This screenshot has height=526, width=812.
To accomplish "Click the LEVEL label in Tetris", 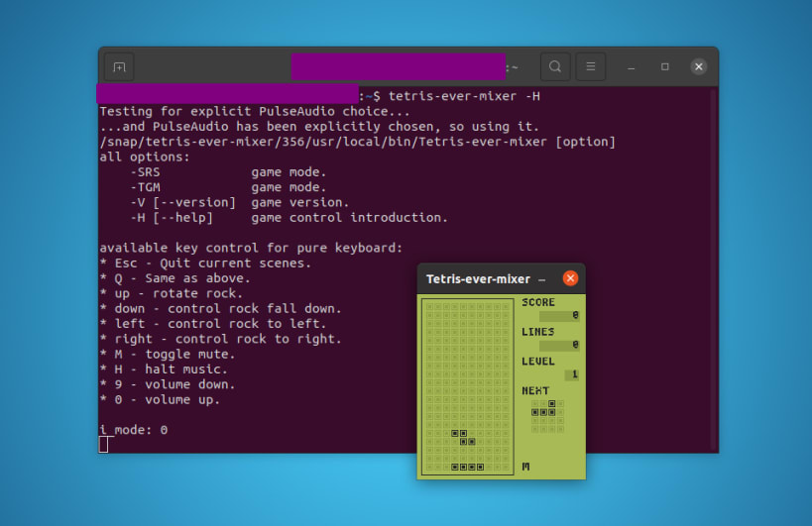I will [x=537, y=361].
